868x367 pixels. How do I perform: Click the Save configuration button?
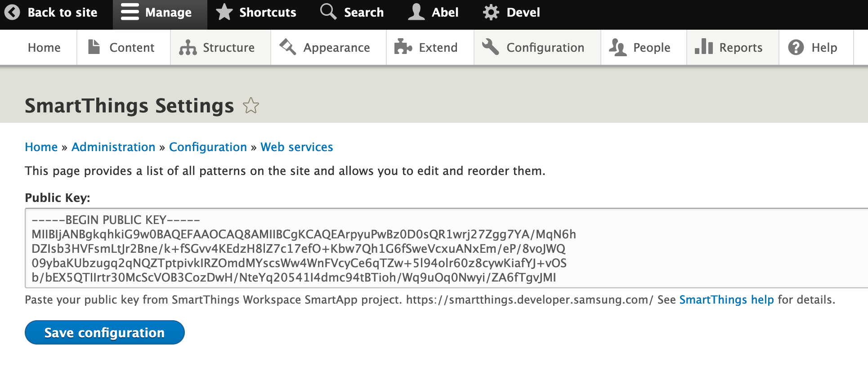pos(104,332)
